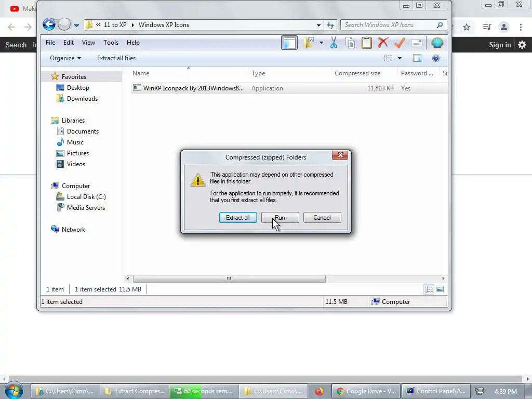The height and width of the screenshot is (399, 532).
Task: Close the Compressed (zipped) Folders dialog
Action: point(340,155)
